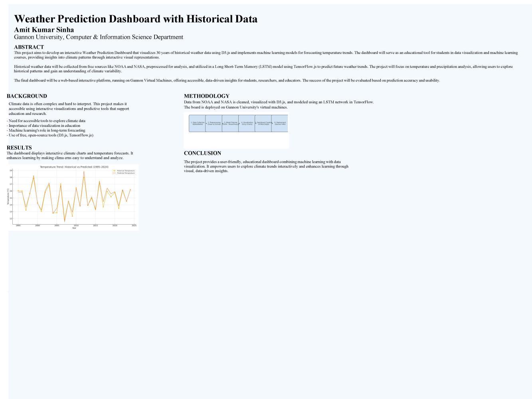Click the 'METHODOLOGY' heading
Image resolution: width=532 pixels, height=399 pixels.
pyautogui.click(x=207, y=96)
